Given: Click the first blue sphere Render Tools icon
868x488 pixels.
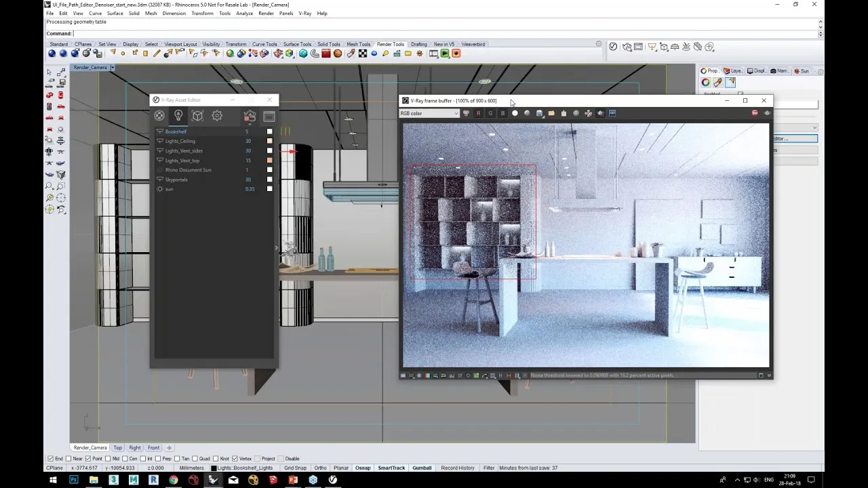Looking at the screenshot, I should click(52, 54).
